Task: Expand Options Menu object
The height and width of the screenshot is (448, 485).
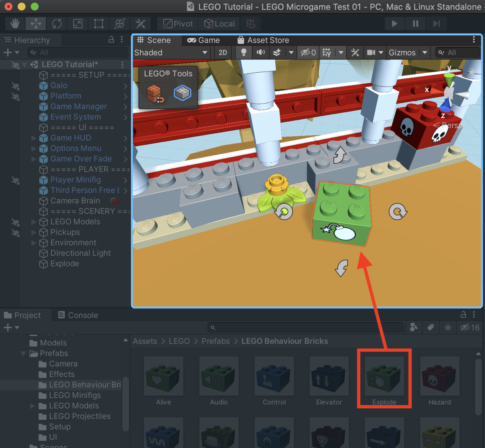Action: coord(34,148)
